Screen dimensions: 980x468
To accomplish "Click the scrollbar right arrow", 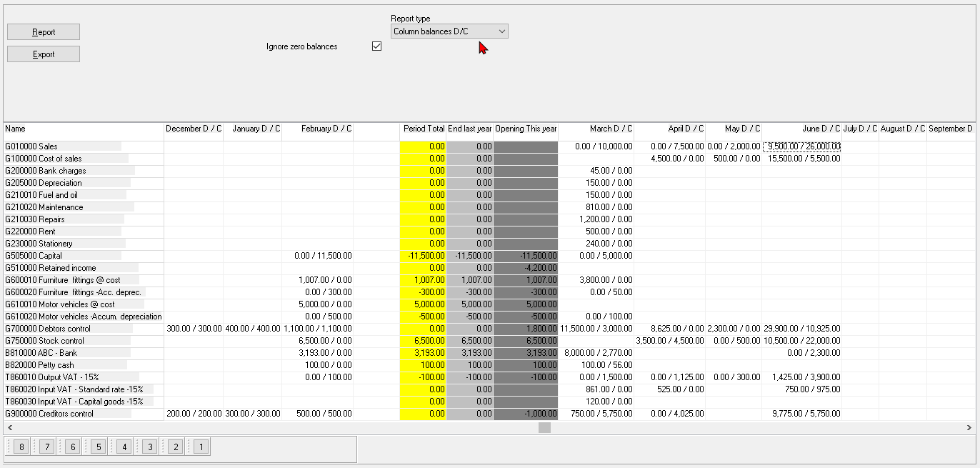I will tap(969, 427).
